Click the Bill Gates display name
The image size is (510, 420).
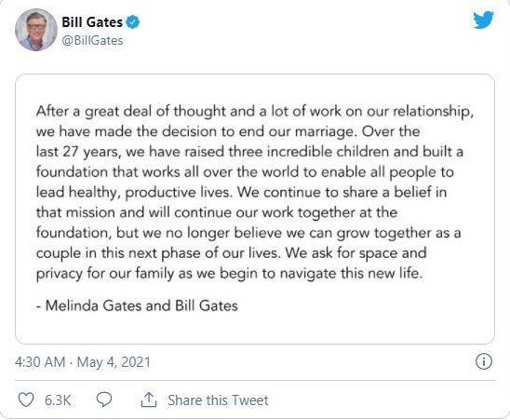[x=92, y=22]
